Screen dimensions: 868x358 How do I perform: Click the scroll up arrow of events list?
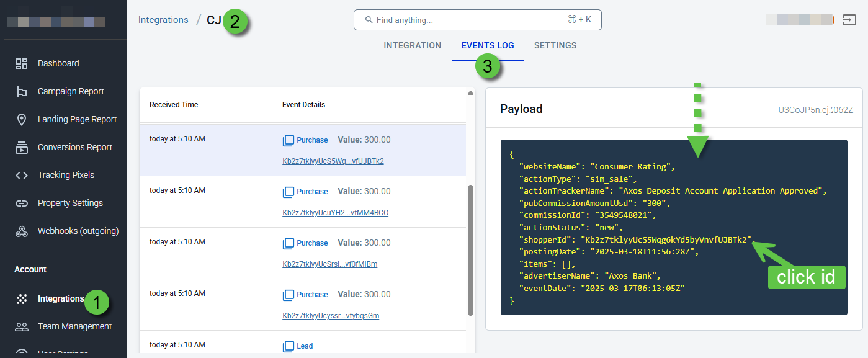(x=470, y=93)
